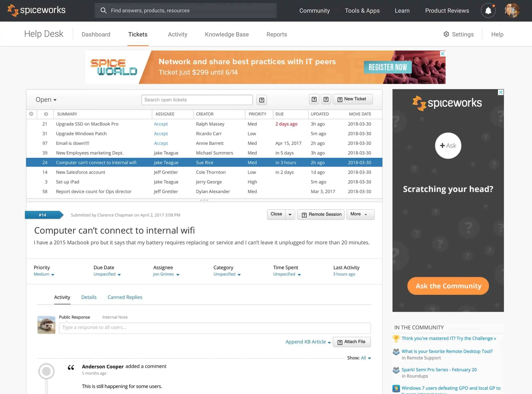The image size is (532, 394).
Task: Expand the More actions dropdown
Action: tap(360, 214)
